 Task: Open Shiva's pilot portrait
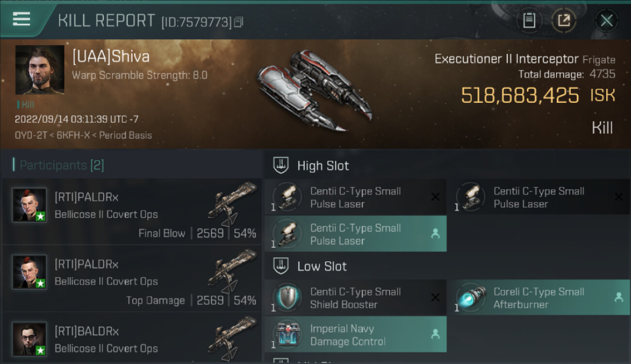40,70
